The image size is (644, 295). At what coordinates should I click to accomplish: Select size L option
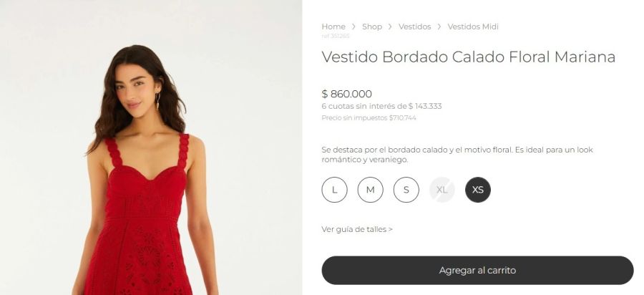[334, 190]
